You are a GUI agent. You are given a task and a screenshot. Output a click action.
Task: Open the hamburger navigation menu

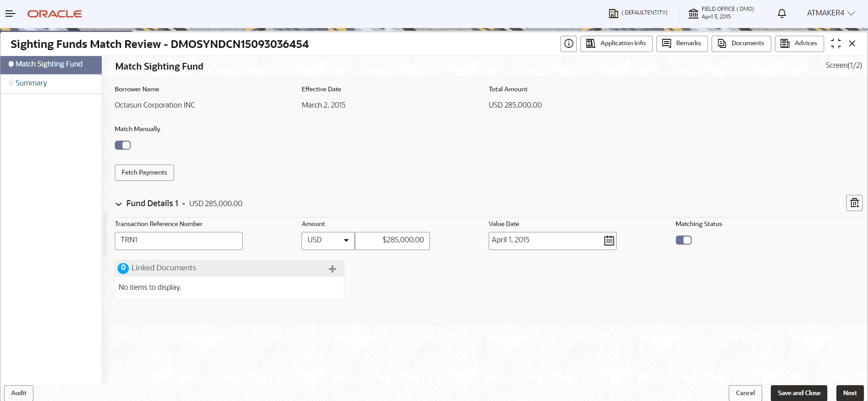[10, 14]
